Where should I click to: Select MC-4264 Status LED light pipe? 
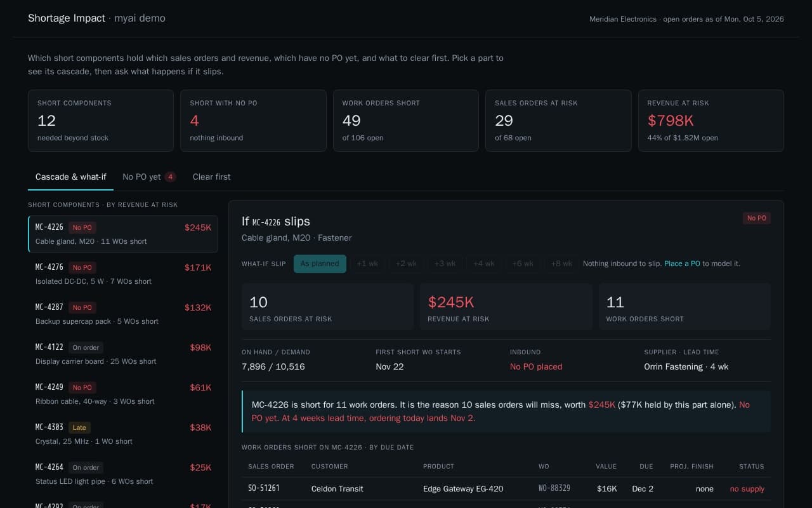click(123, 474)
